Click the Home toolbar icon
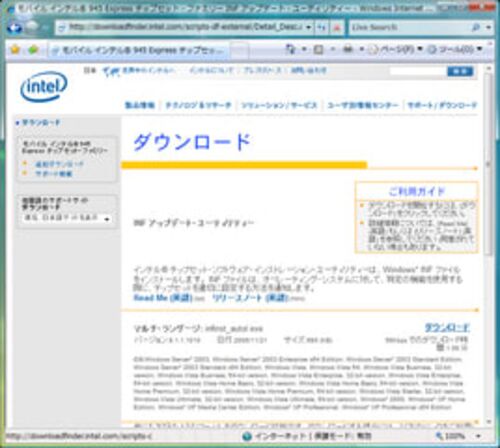Screen dimensions: 500x448 click(290, 50)
